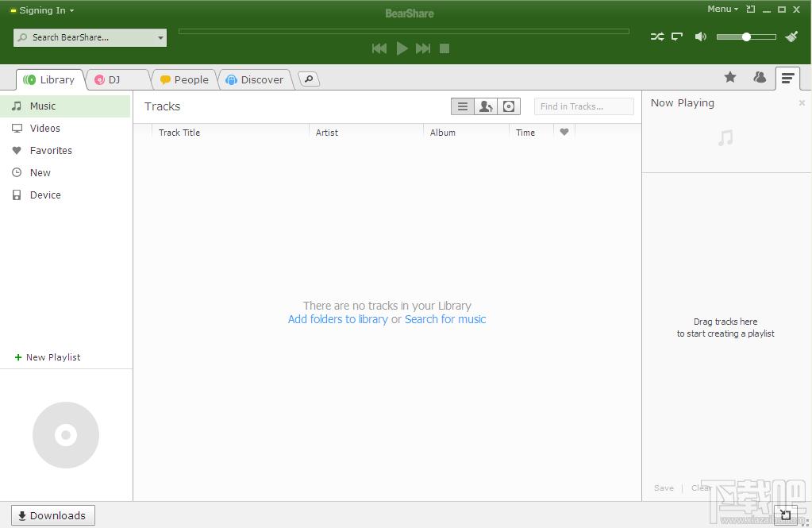Mute the volume speaker icon

(x=701, y=37)
